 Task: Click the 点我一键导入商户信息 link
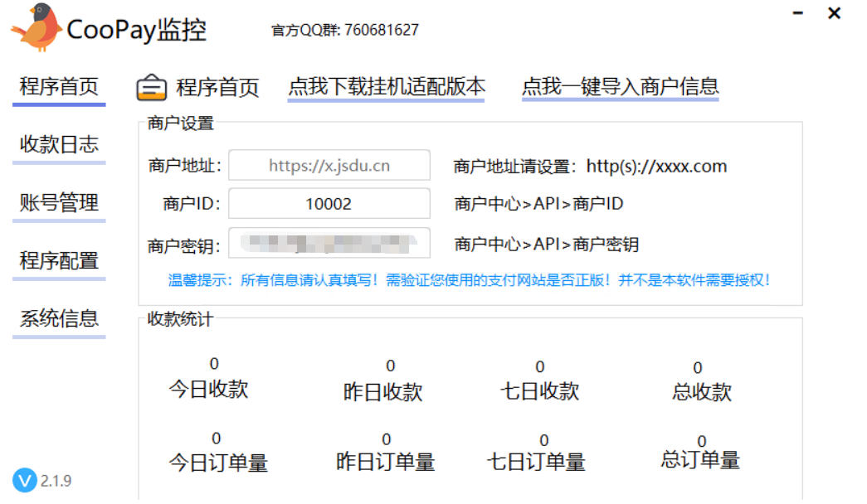[620, 86]
